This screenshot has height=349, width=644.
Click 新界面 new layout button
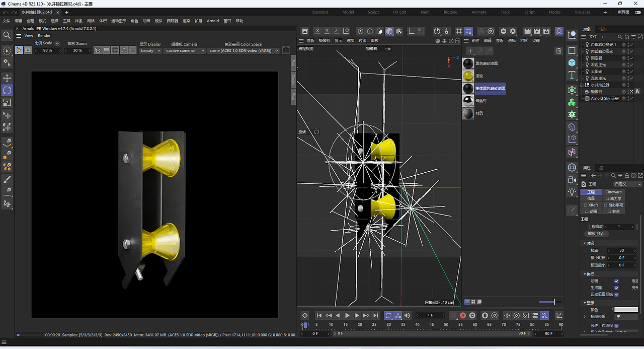[x=623, y=12]
